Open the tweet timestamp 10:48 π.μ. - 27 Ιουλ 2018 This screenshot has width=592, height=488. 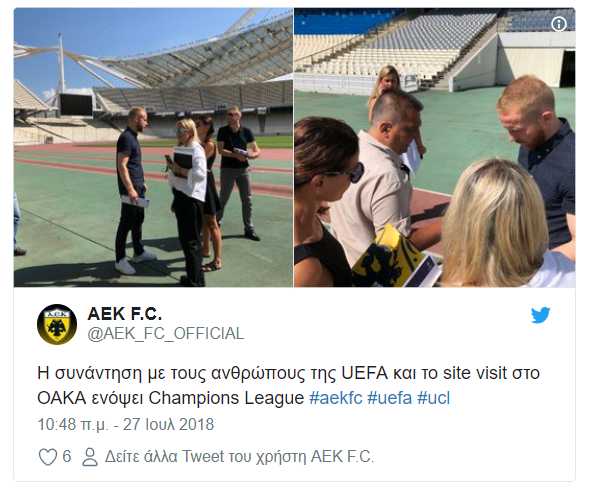(125, 425)
